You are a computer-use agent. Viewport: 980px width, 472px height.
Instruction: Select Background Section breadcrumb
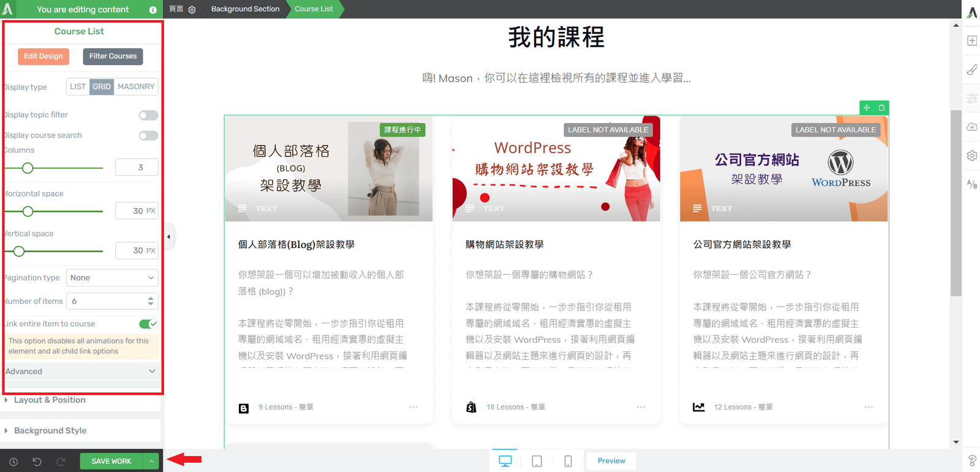click(245, 9)
